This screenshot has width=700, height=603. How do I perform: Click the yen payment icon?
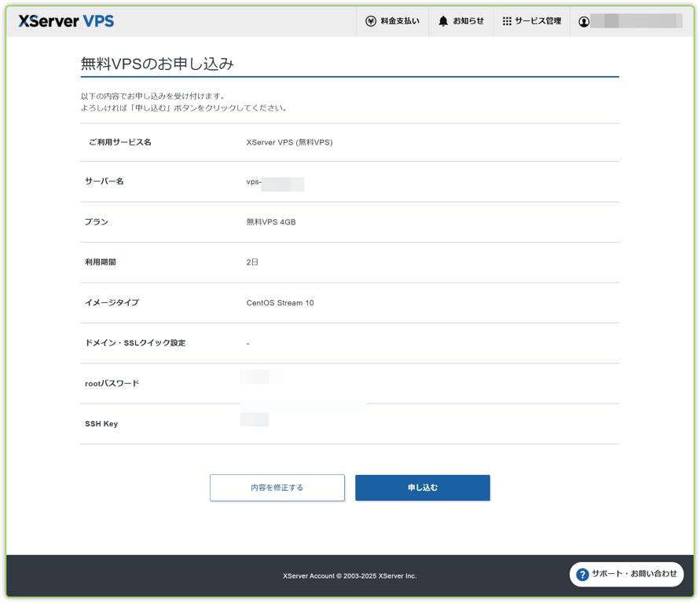(x=371, y=21)
